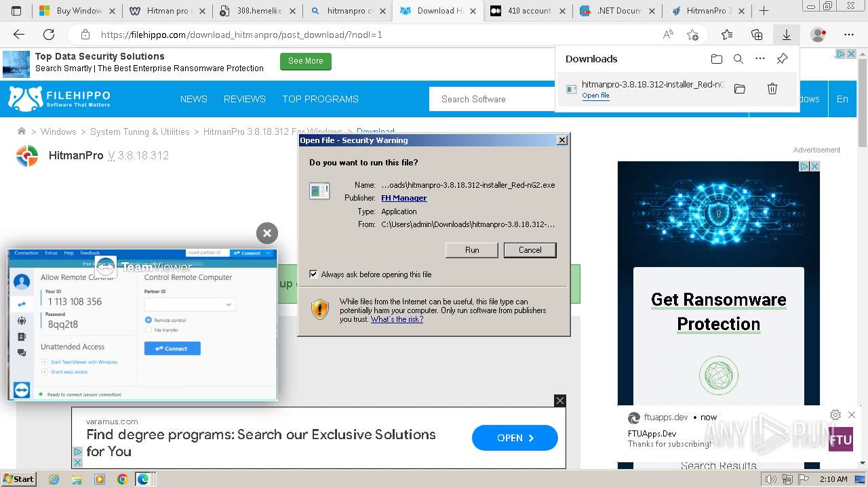The width and height of the screenshot is (868, 488).
Task: Open Windows breadcrumb link
Action: (58, 131)
